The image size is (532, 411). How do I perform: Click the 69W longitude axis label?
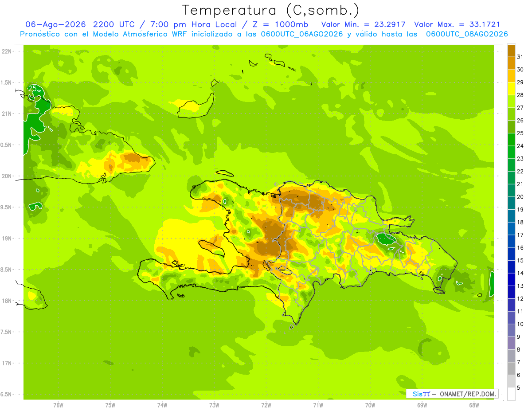[422, 405]
